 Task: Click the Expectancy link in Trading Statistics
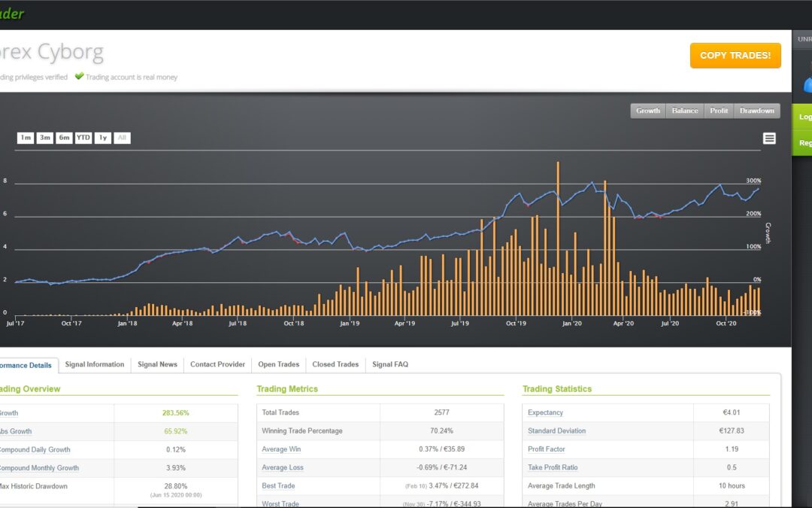(545, 412)
